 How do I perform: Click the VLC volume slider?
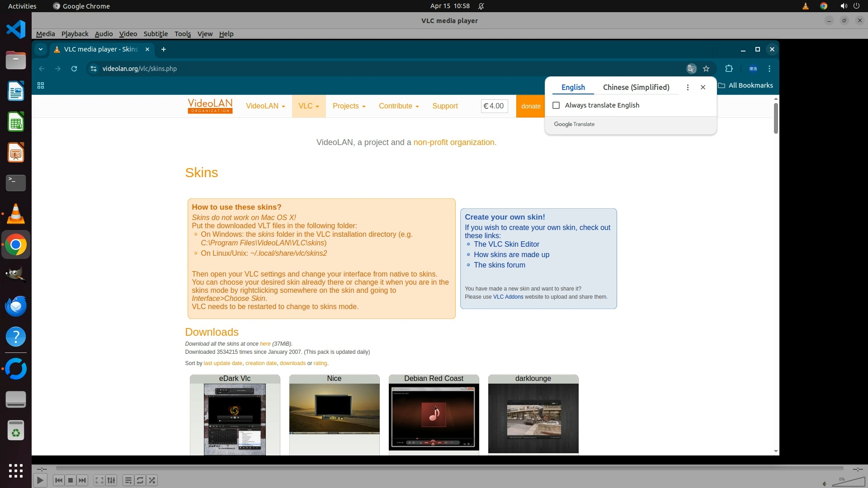(x=848, y=482)
